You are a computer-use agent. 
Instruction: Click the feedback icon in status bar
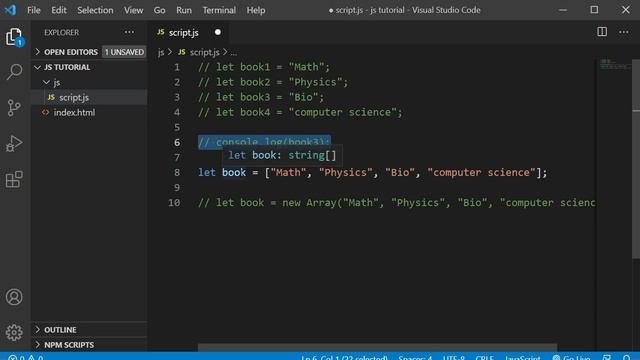click(607, 357)
